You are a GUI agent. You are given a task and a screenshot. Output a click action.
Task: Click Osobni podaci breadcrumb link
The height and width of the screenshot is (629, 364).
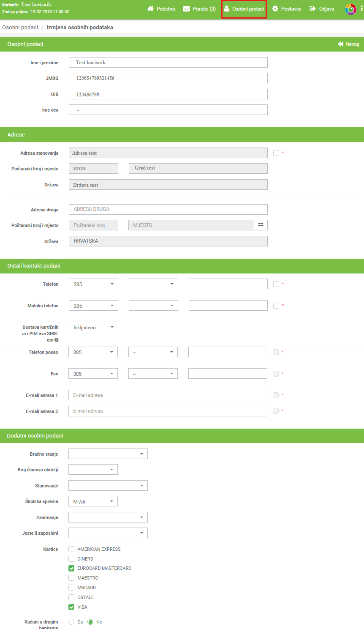click(20, 27)
